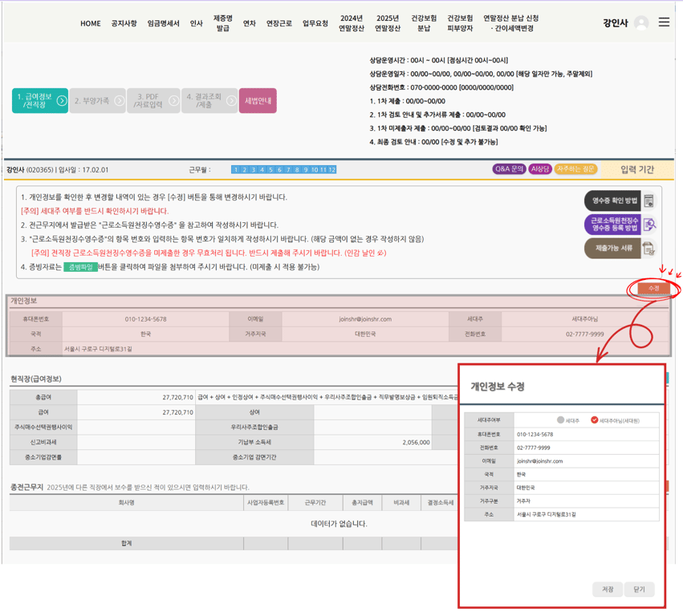The image size is (683, 616).
Task: Go to the HOME menu
Action: click(x=90, y=23)
